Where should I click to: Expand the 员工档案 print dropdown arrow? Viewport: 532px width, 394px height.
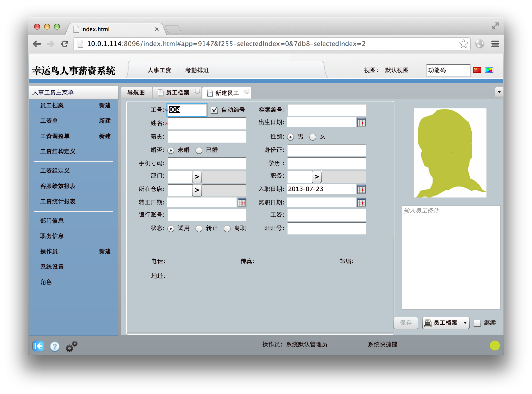tap(465, 323)
